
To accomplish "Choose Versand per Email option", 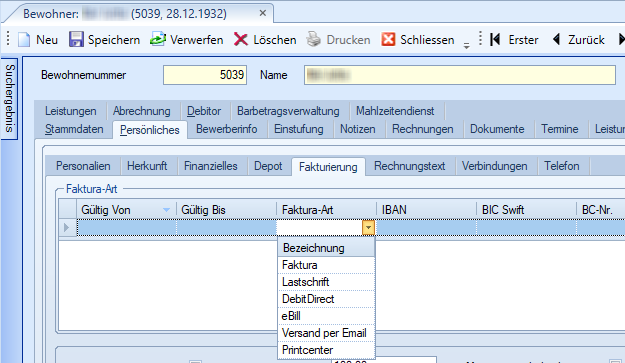I will coord(326,333).
